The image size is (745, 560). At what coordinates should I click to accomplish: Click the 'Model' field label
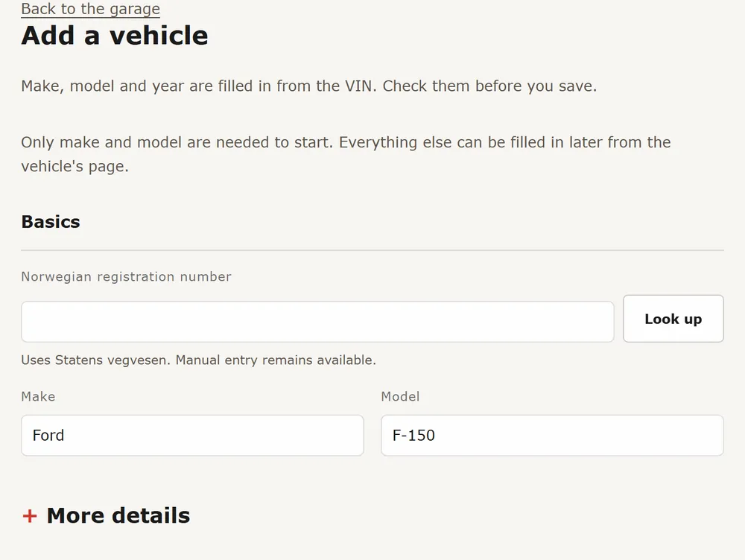click(400, 397)
